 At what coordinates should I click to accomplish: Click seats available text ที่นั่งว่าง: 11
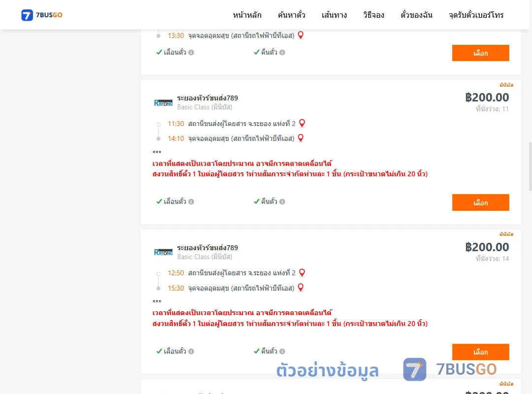tap(492, 109)
